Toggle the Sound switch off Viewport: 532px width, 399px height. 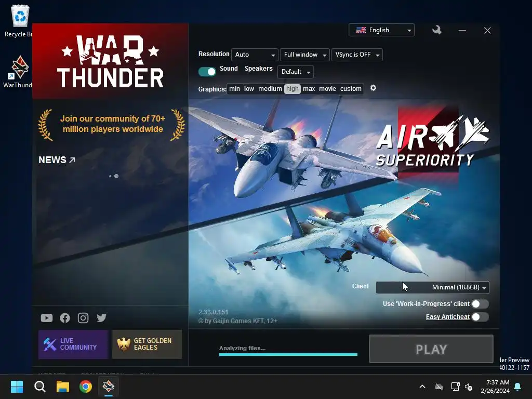point(207,72)
